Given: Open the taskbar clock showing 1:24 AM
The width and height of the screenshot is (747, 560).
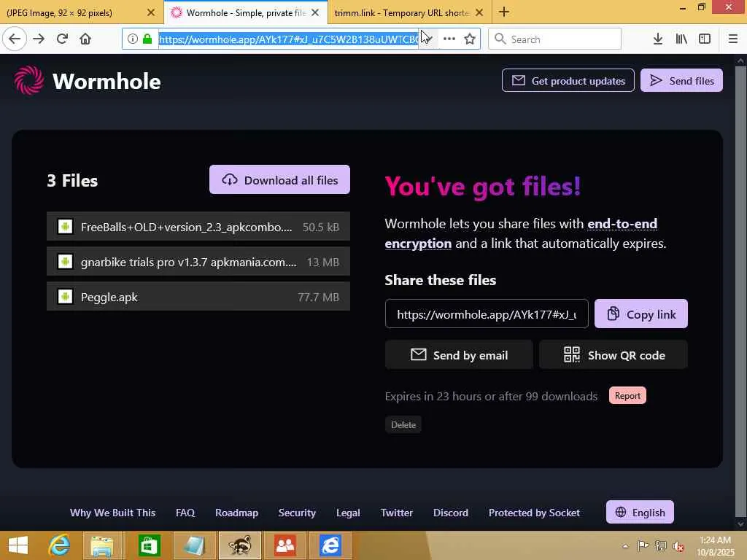Looking at the screenshot, I should click(716, 546).
